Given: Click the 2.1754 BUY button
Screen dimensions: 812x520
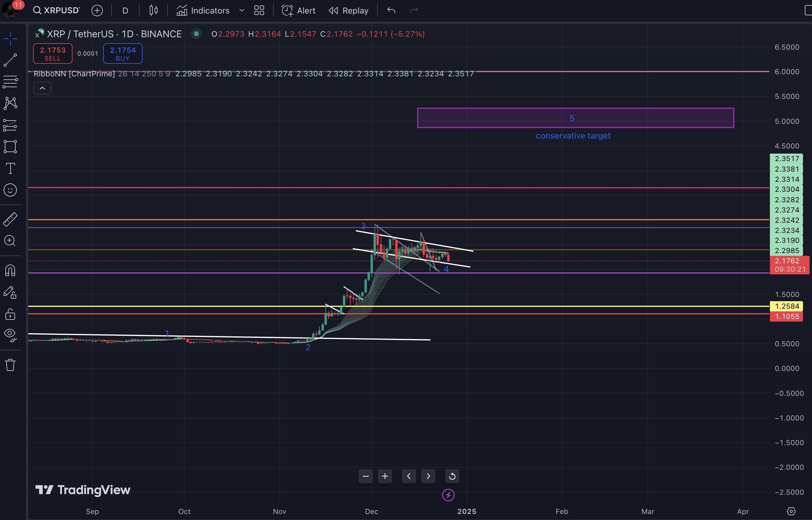Looking at the screenshot, I should pos(123,54).
